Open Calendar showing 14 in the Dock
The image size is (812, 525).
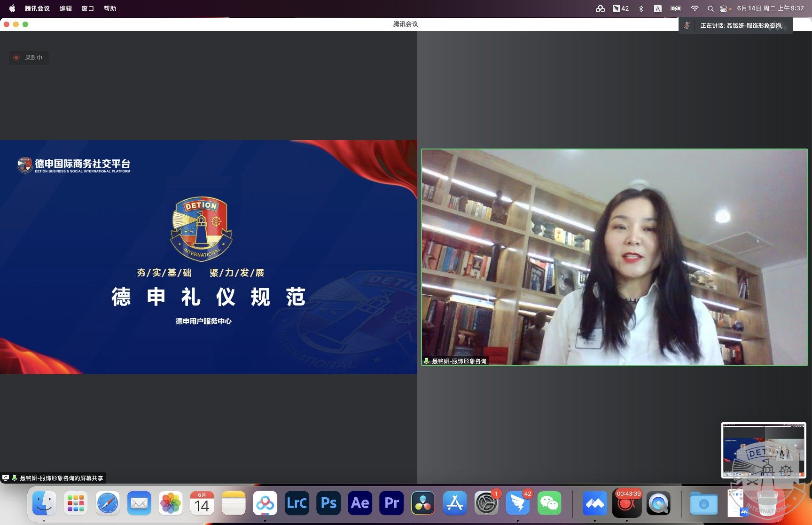click(x=202, y=503)
